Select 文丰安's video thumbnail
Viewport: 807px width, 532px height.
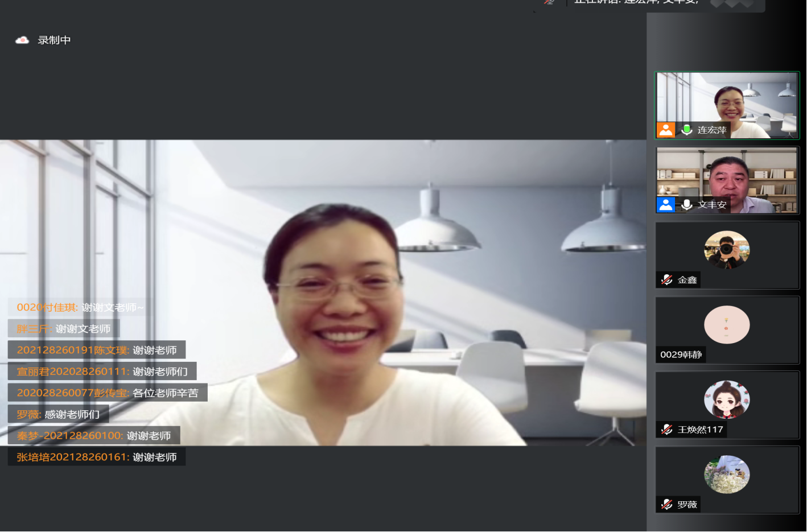click(x=727, y=180)
